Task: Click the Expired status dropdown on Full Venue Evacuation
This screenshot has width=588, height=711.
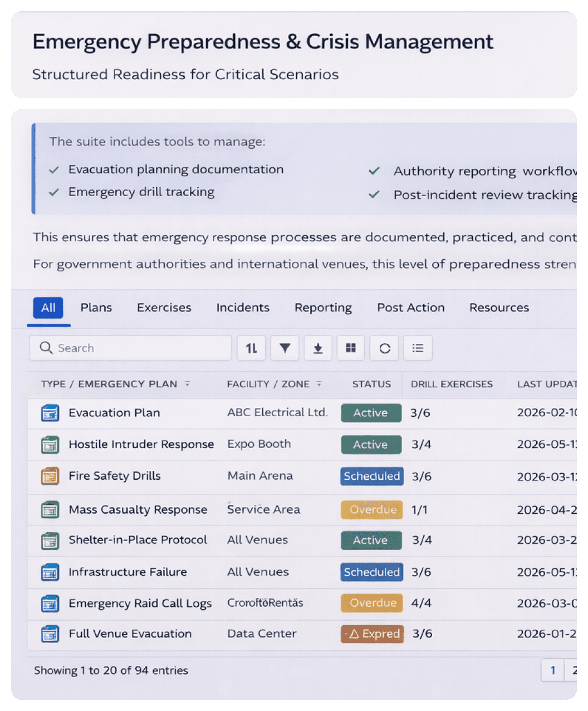Action: tap(372, 634)
